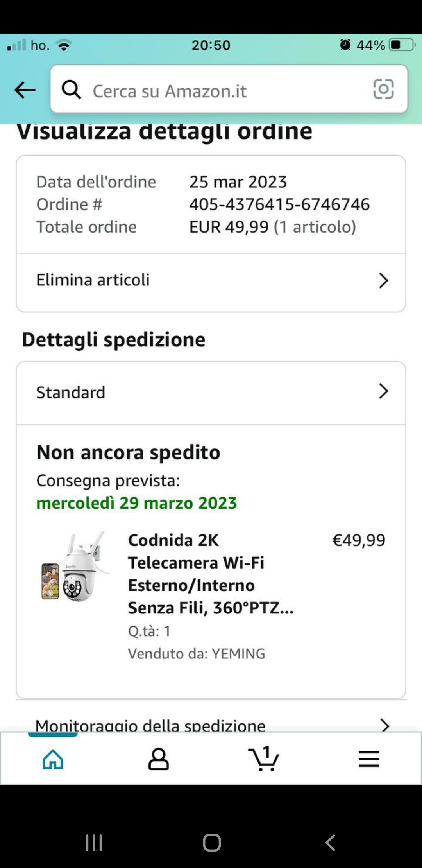Image resolution: width=422 pixels, height=868 pixels.
Task: Expand the Standard shipping chevron
Action: [x=383, y=391]
